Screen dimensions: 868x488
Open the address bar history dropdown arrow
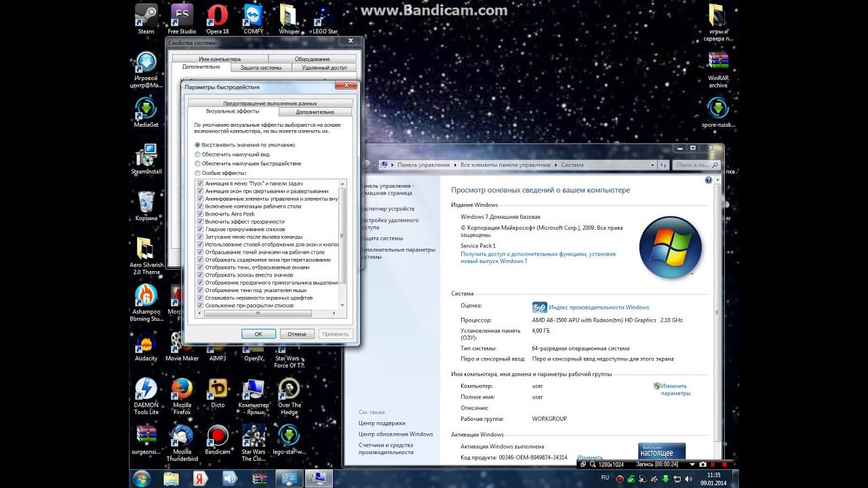(x=654, y=165)
